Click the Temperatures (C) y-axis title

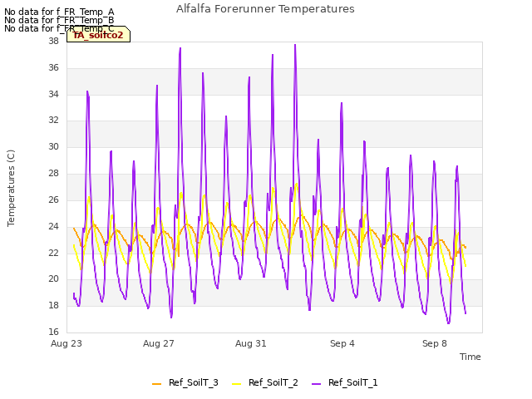click(x=11, y=188)
